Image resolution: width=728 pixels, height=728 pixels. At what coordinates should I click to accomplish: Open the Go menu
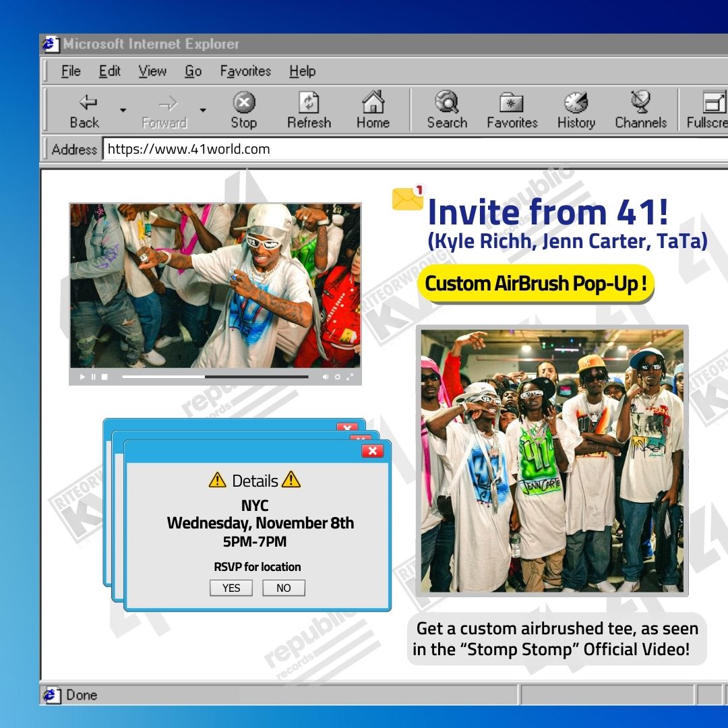coord(193,71)
